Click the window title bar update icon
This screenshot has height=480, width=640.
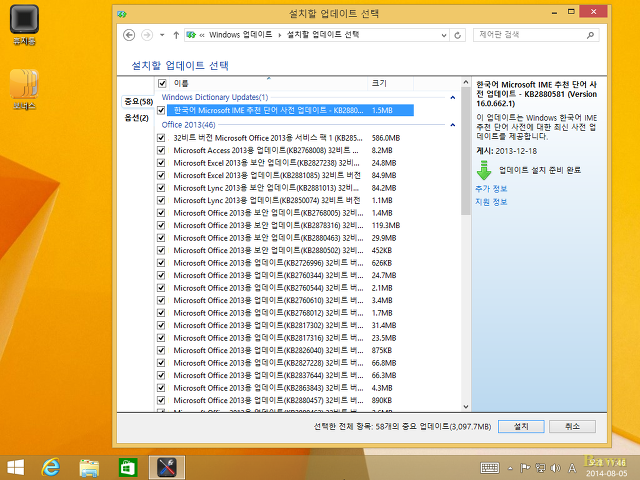point(122,14)
